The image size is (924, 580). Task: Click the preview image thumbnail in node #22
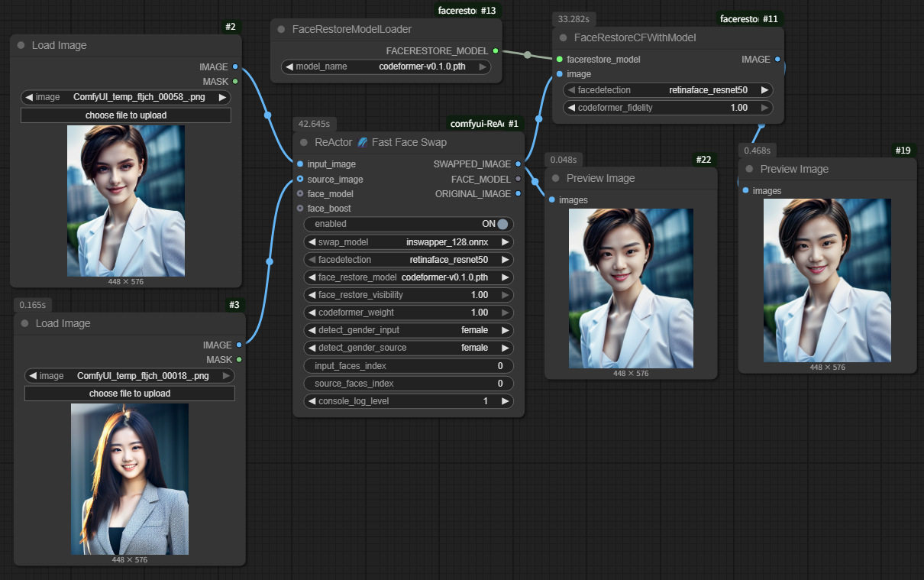click(631, 288)
